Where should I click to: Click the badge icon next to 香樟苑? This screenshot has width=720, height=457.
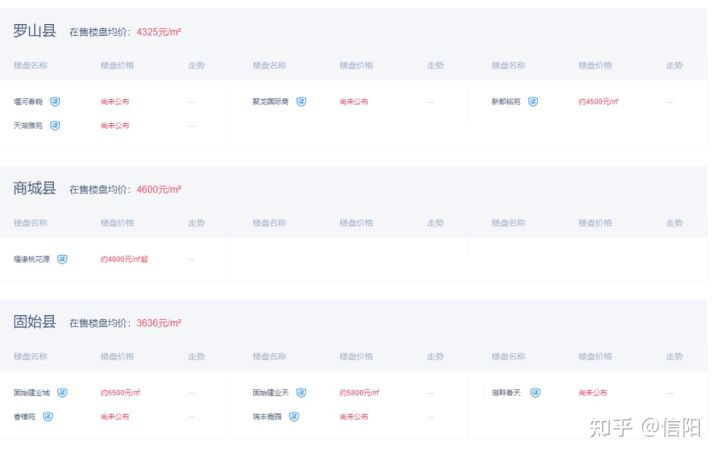(x=48, y=417)
